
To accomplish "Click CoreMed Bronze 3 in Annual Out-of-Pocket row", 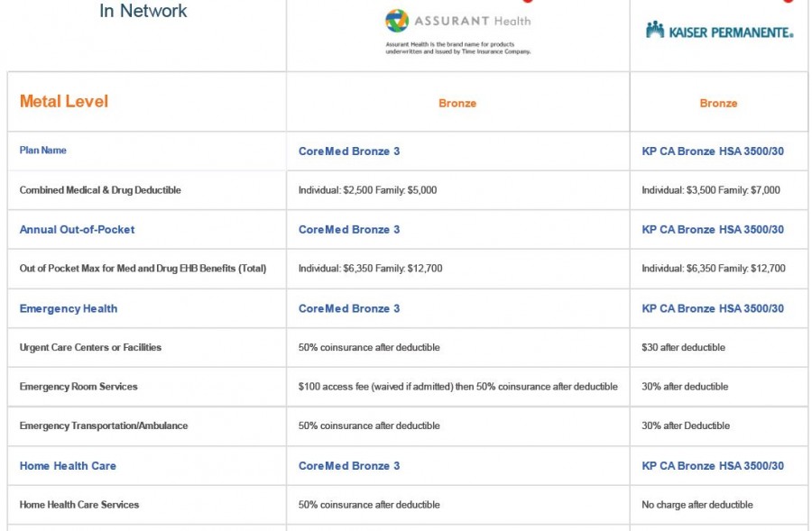I will 349,230.
